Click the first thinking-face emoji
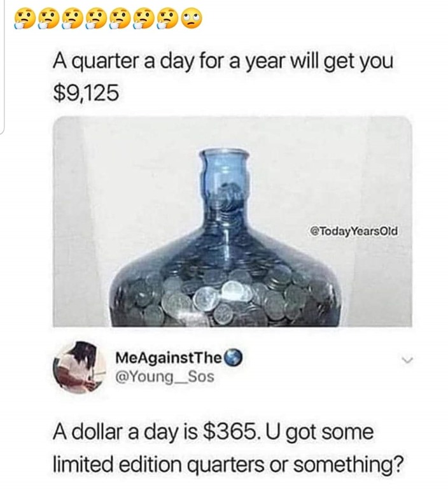The width and height of the screenshot is (448, 489). click(x=25, y=19)
